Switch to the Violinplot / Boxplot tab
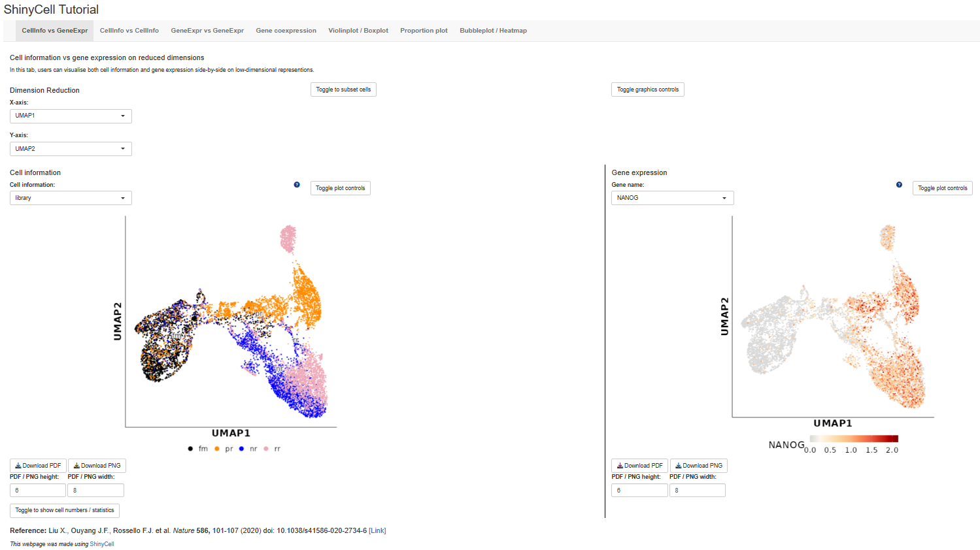980x550 pixels. [x=358, y=31]
